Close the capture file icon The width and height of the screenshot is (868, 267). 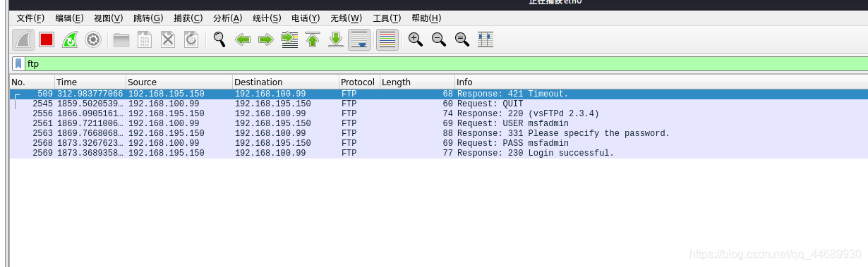[x=167, y=39]
